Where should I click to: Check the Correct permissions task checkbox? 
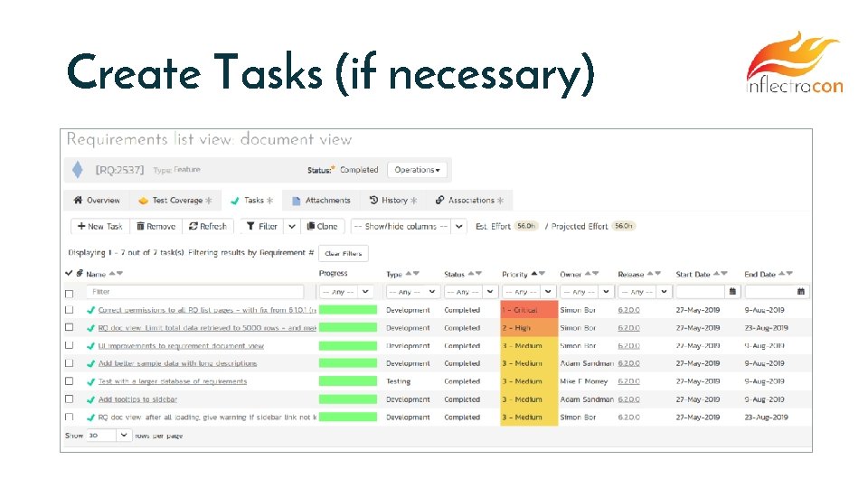70,309
